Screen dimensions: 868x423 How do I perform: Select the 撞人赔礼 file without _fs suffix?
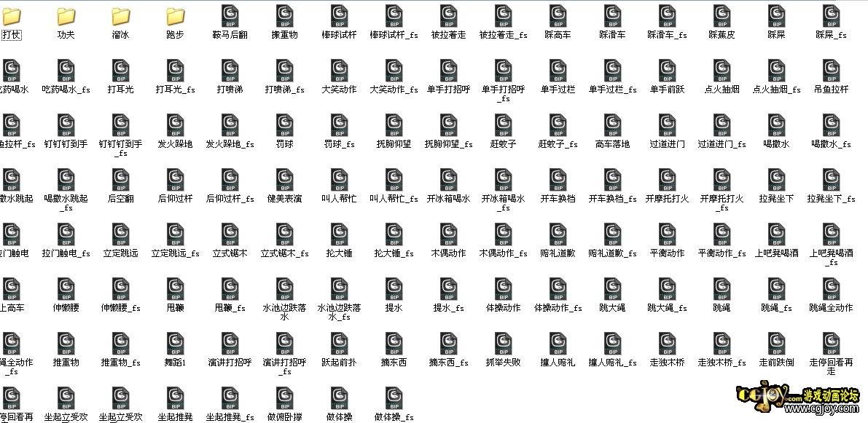click(558, 363)
